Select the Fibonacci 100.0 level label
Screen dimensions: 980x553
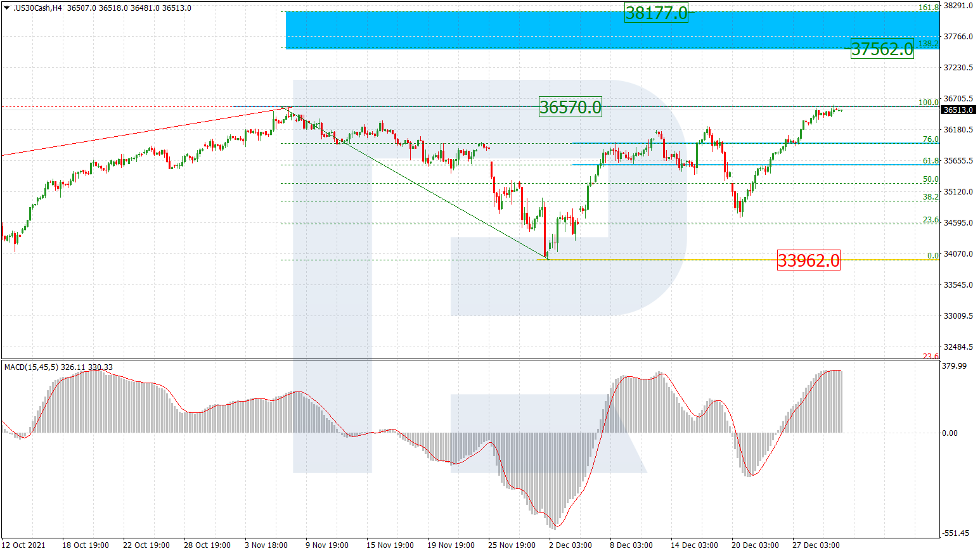click(x=929, y=103)
